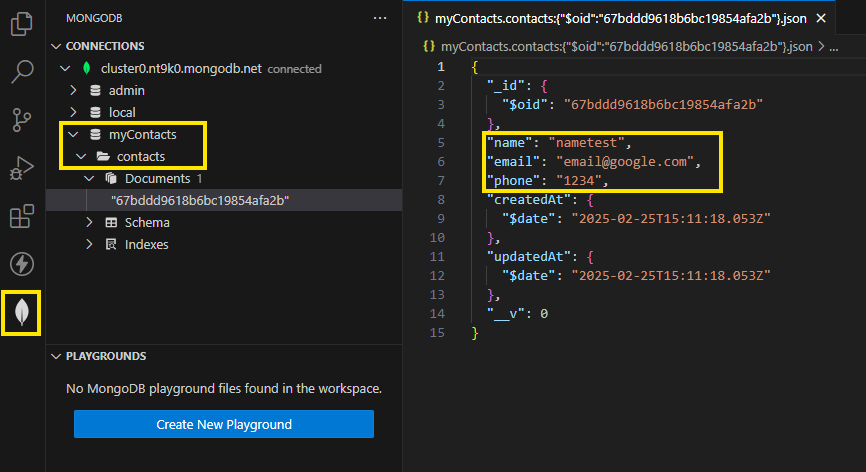Open the MongoDB leaf view icon
The image size is (866, 472).
(x=22, y=312)
